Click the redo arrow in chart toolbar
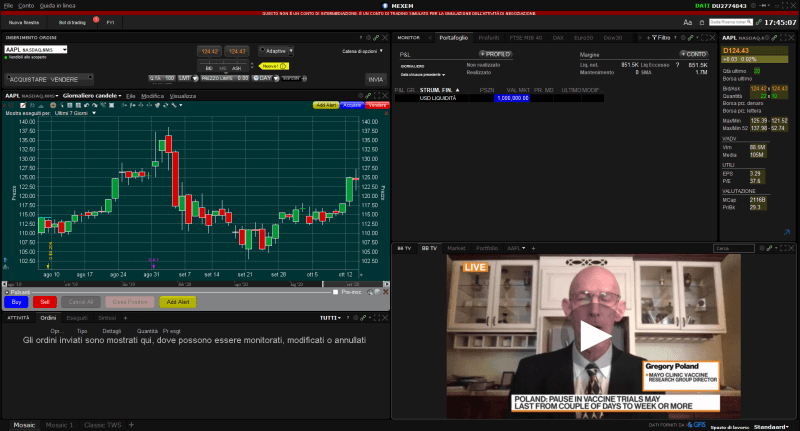The height and width of the screenshot is (431, 800). pyautogui.click(x=95, y=105)
